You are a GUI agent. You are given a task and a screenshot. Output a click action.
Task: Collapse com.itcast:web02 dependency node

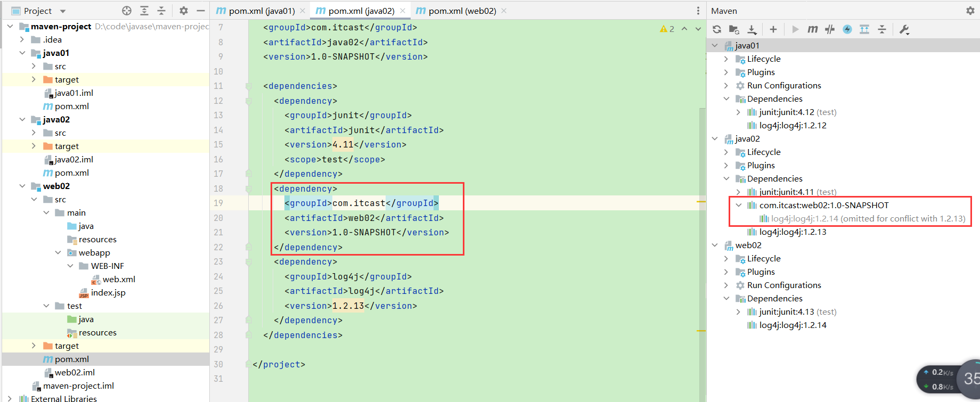(738, 205)
